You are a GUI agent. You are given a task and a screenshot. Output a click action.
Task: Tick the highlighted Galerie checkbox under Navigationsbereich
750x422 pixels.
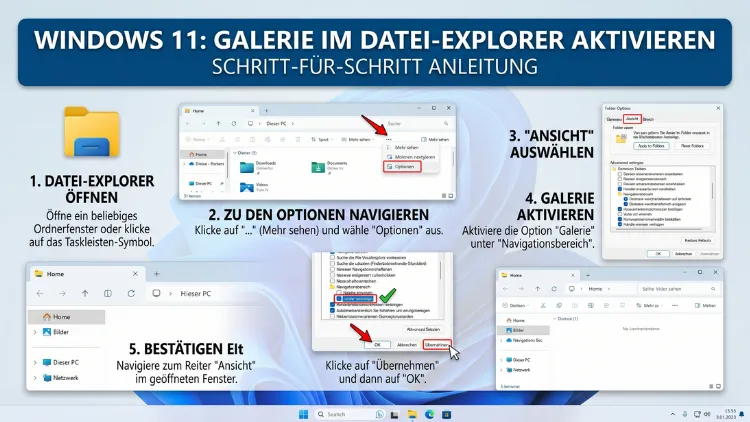tap(339, 299)
